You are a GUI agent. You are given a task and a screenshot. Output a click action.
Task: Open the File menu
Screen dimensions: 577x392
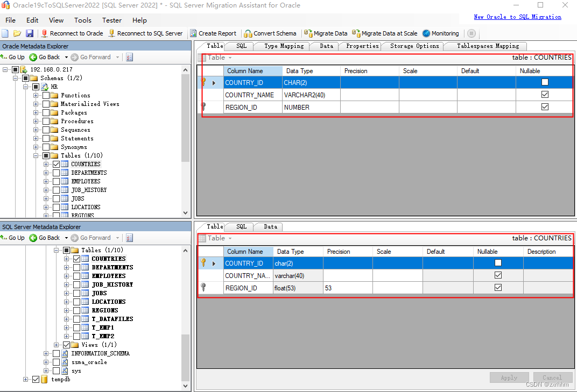point(10,20)
